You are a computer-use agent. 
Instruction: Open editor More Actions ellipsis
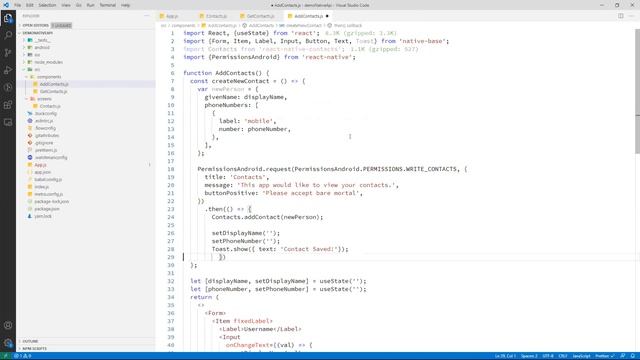[632, 16]
